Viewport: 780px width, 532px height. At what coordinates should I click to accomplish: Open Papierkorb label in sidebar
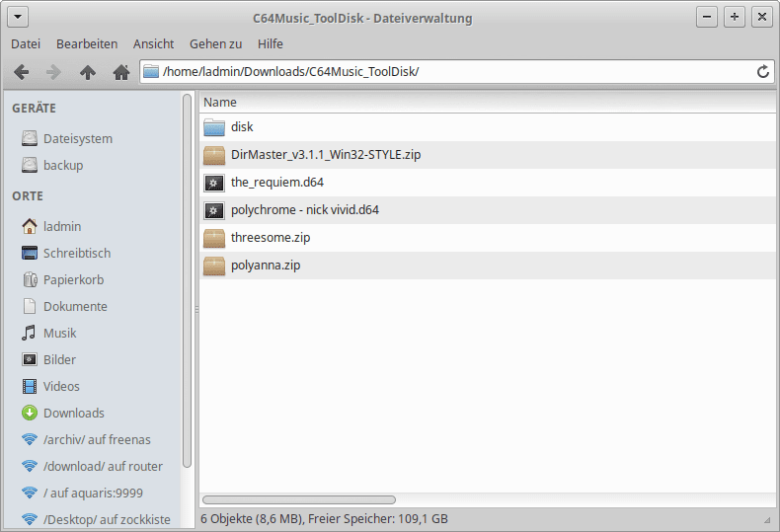(74, 280)
